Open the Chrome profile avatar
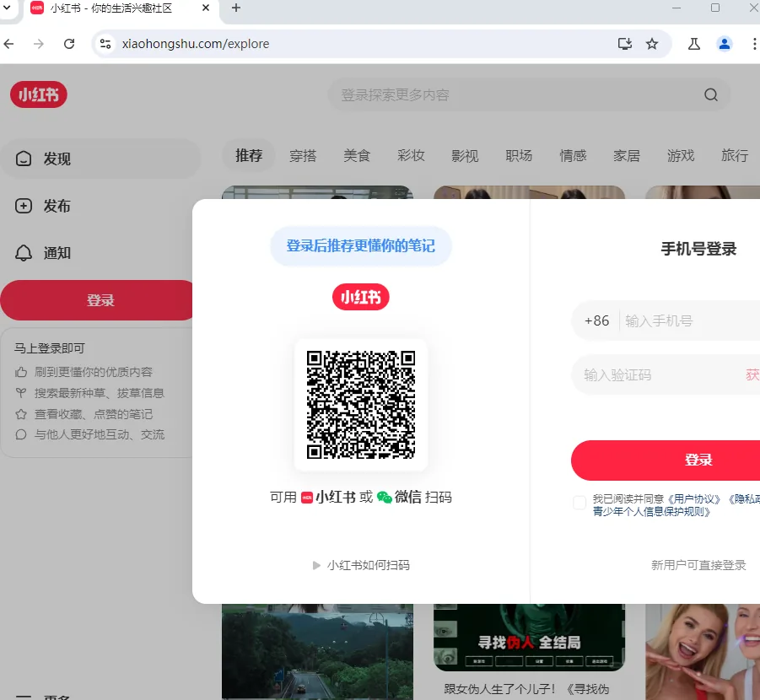This screenshot has height=700, width=760. point(724,44)
